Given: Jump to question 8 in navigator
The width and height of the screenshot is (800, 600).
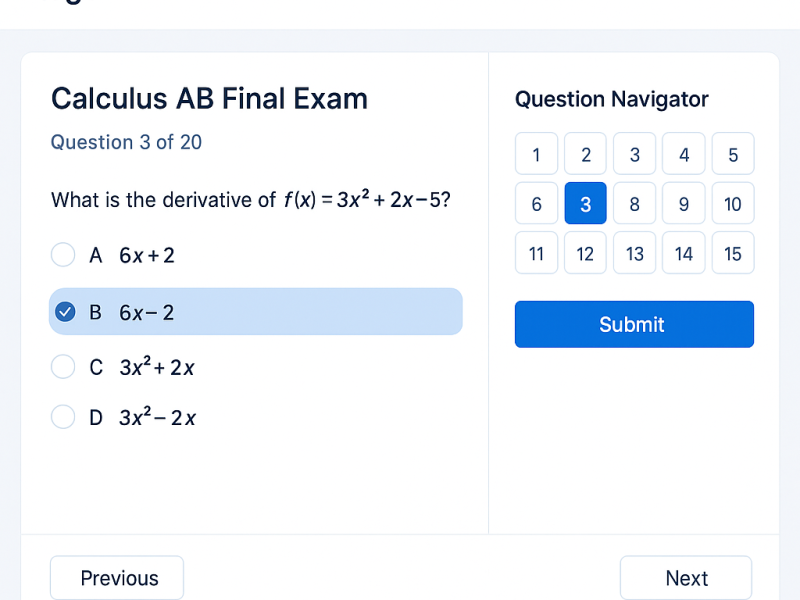Looking at the screenshot, I should pyautogui.click(x=635, y=204).
